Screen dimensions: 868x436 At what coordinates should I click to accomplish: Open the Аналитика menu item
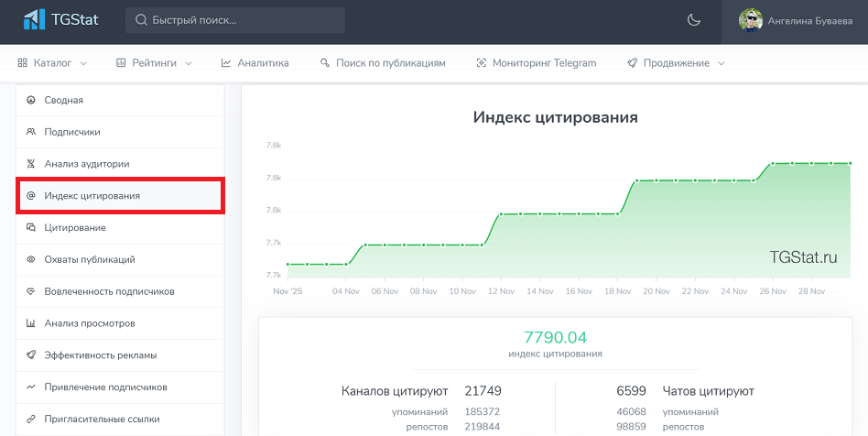[x=255, y=63]
